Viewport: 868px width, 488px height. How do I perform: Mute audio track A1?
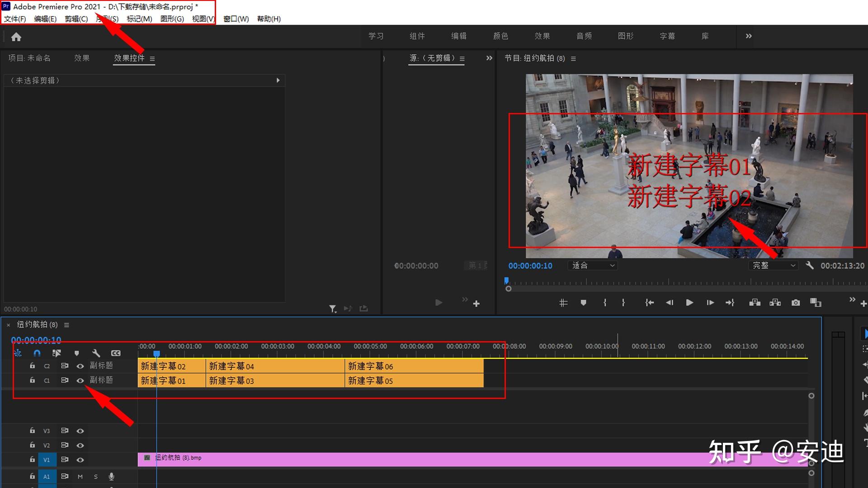tap(80, 476)
